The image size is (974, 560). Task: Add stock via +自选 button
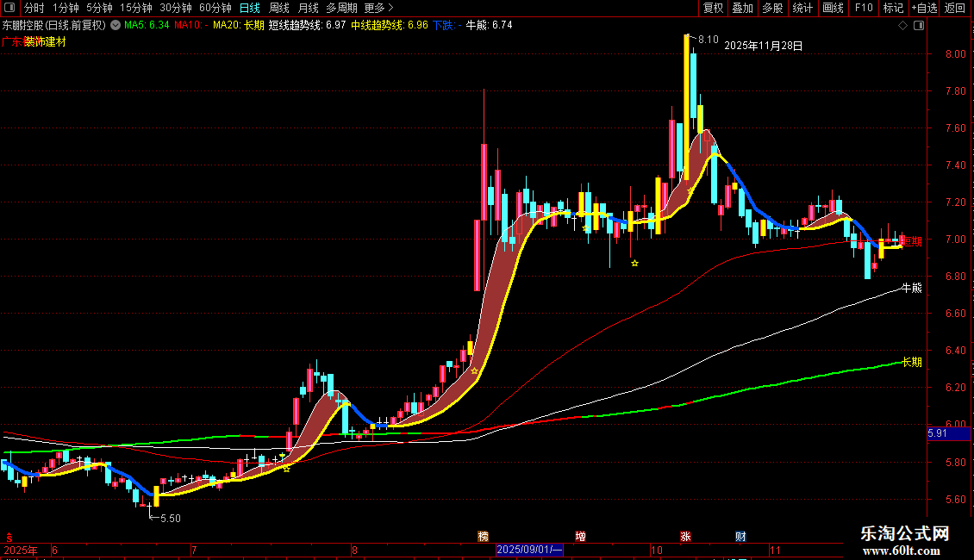[x=924, y=8]
